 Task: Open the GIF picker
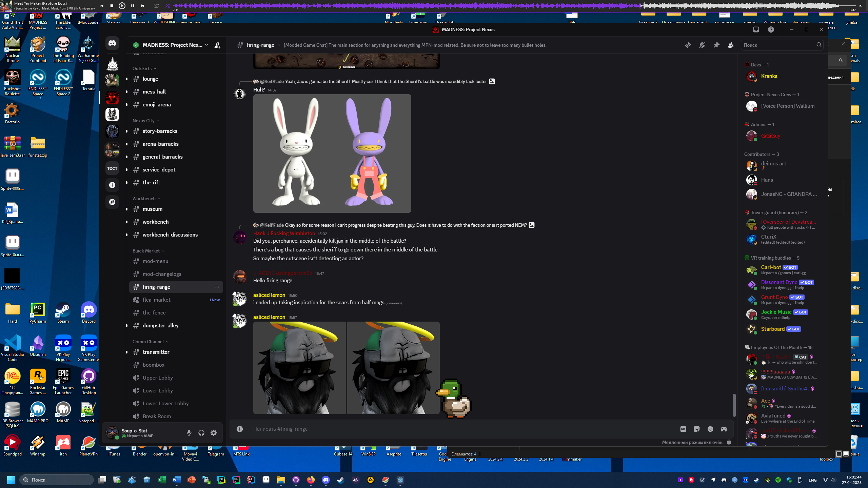(683, 429)
